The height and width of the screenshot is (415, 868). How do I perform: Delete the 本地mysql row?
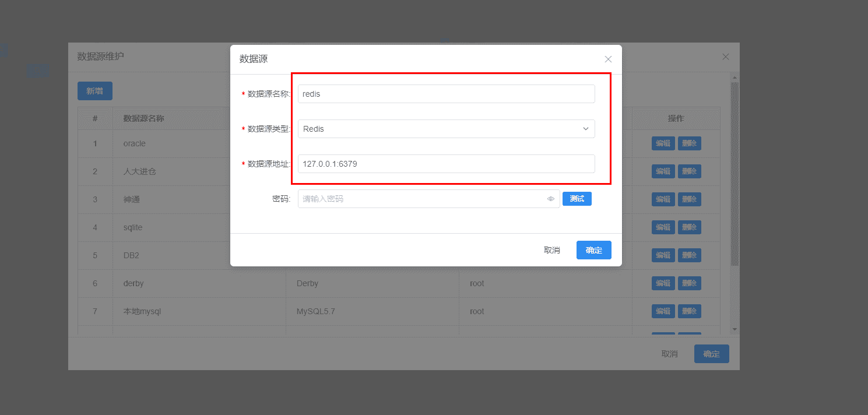tap(690, 311)
